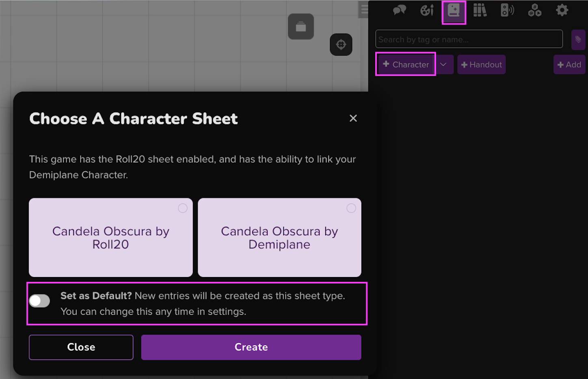Click the + Character button
This screenshot has width=588, height=379.
tap(406, 65)
